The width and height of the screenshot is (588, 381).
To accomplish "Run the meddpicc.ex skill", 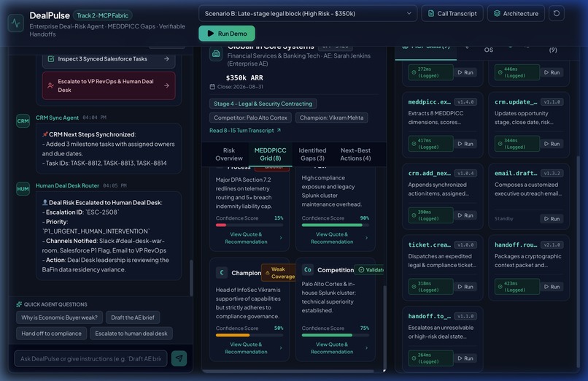I will coord(465,144).
